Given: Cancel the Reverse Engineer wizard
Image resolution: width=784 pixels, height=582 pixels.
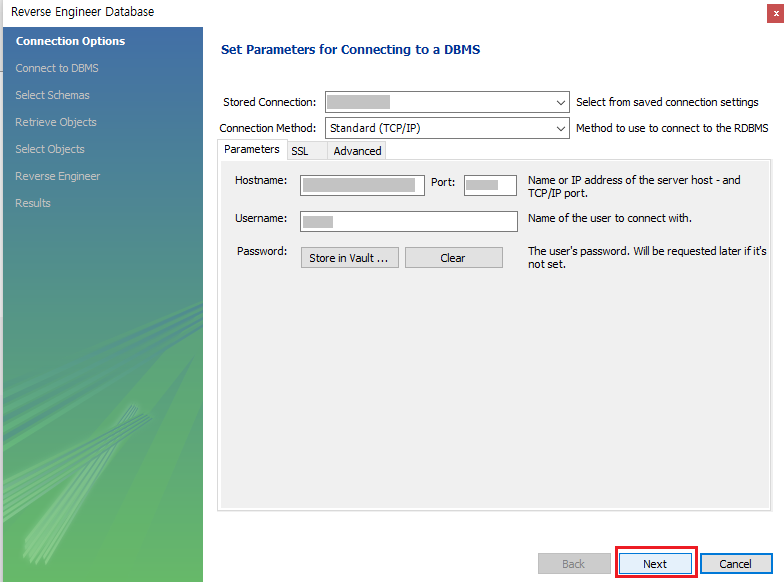Looking at the screenshot, I should [x=736, y=564].
